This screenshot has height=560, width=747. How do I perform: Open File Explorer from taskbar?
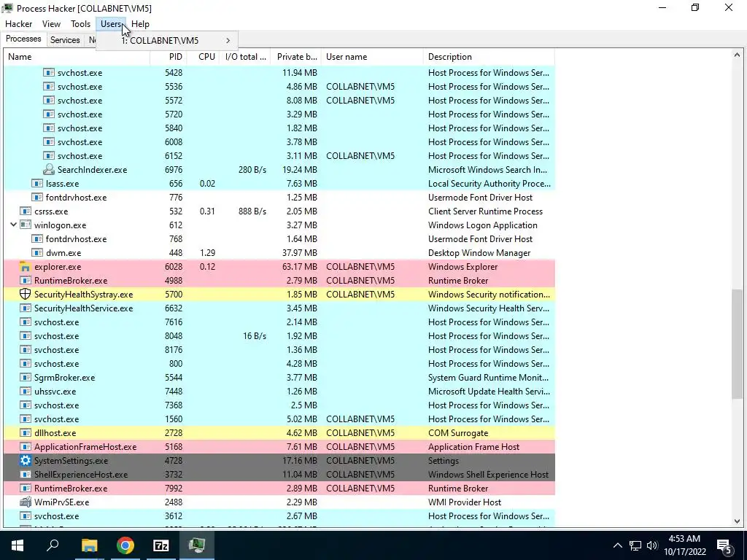pyautogui.click(x=89, y=545)
